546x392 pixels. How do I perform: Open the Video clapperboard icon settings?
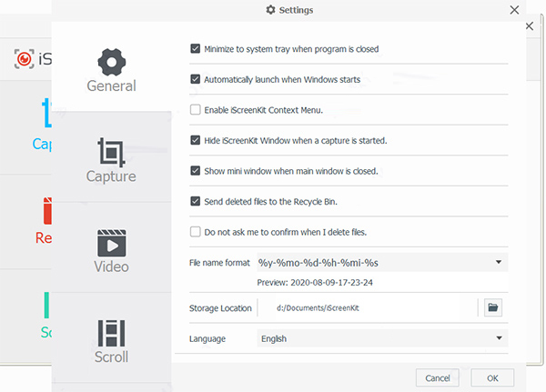[x=112, y=243]
